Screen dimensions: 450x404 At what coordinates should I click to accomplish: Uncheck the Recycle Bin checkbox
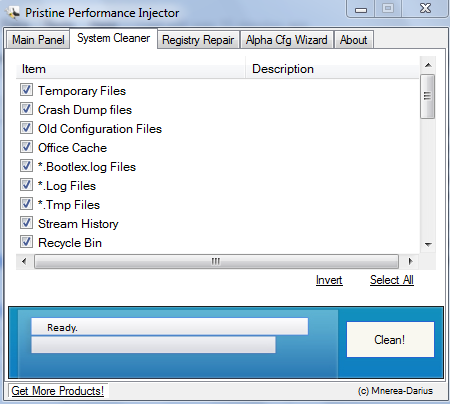(26, 242)
